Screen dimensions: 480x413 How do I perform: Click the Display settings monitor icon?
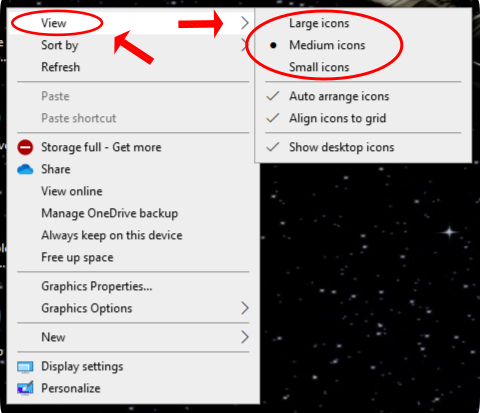pos(25,367)
